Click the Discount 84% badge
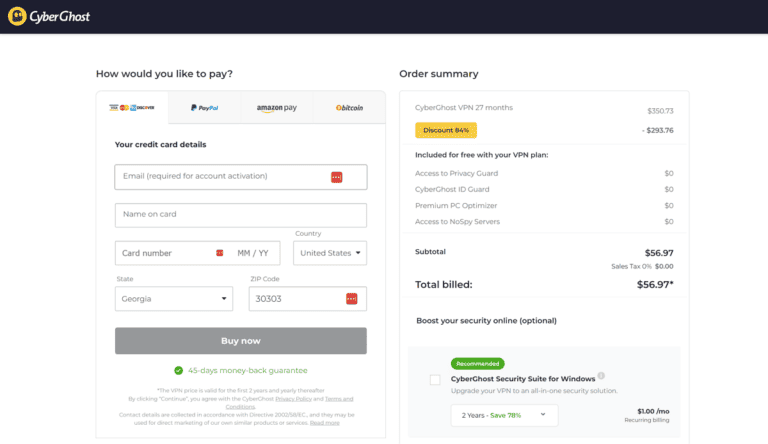Viewport: 768px width, 444px height. point(446,130)
